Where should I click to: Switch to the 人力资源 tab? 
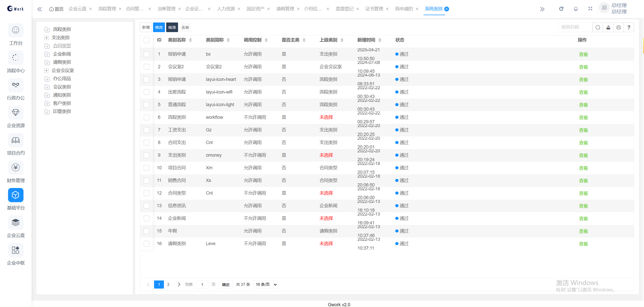click(x=226, y=9)
